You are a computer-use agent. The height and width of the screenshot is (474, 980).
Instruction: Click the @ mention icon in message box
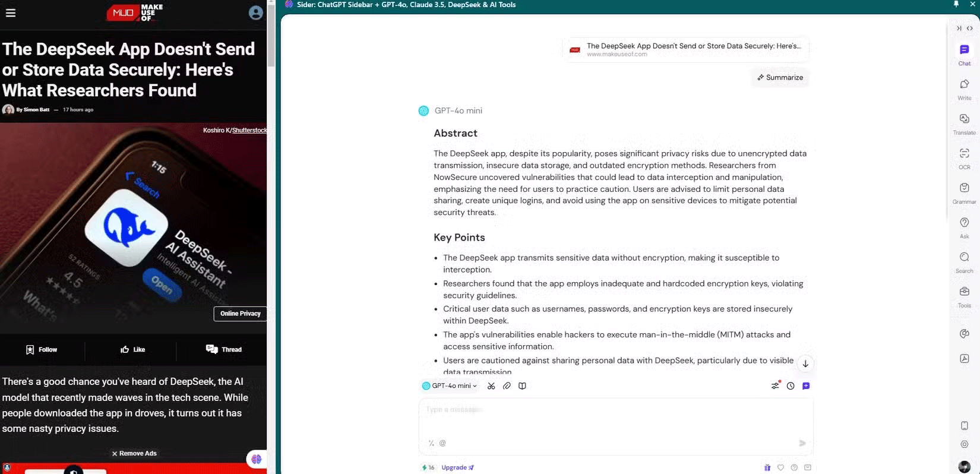[442, 443]
